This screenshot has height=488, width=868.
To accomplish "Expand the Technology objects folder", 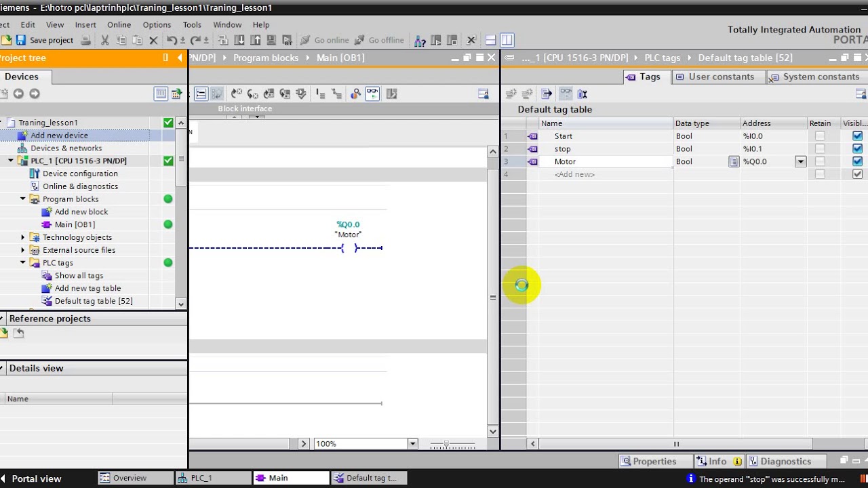I will point(23,237).
